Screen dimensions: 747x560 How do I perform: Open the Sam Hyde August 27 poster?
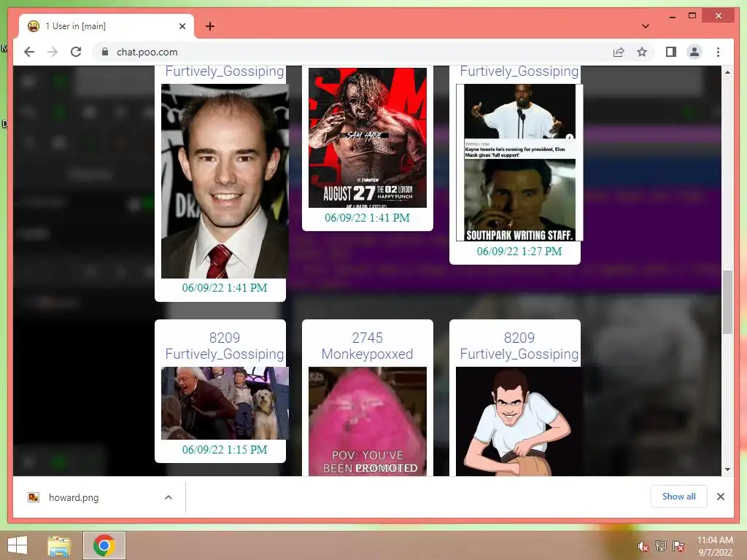pyautogui.click(x=368, y=138)
